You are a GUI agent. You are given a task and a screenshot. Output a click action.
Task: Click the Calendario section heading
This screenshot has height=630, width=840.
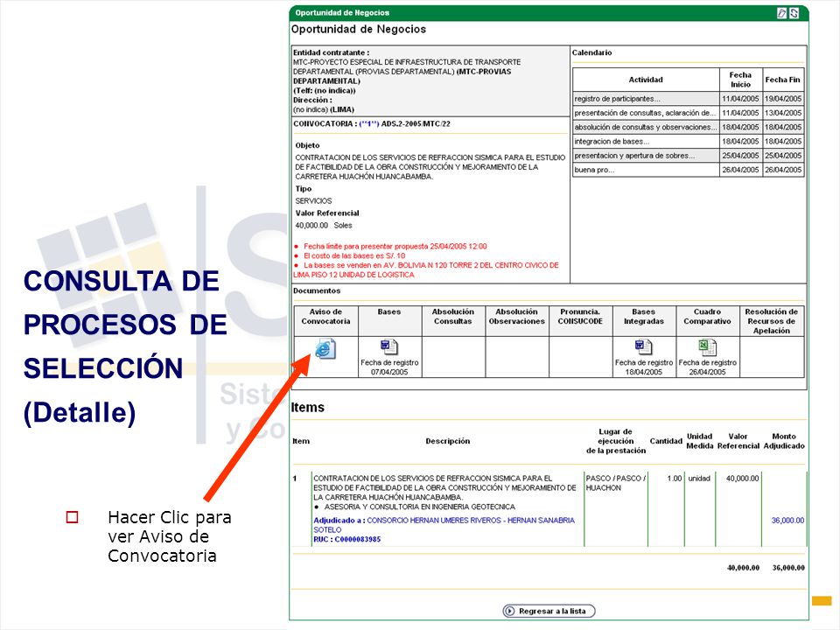pos(592,52)
